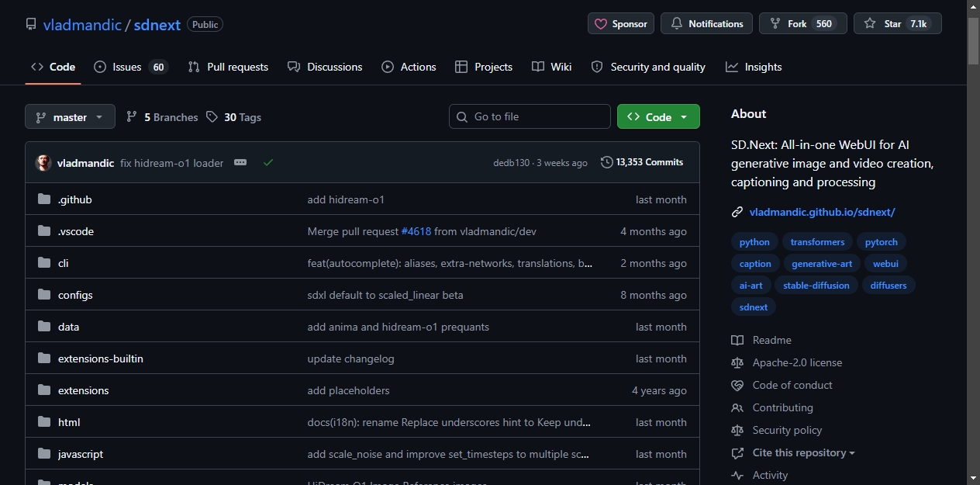Open the extensions-builtin folder
Viewport: 980px width, 485px height.
coord(101,359)
